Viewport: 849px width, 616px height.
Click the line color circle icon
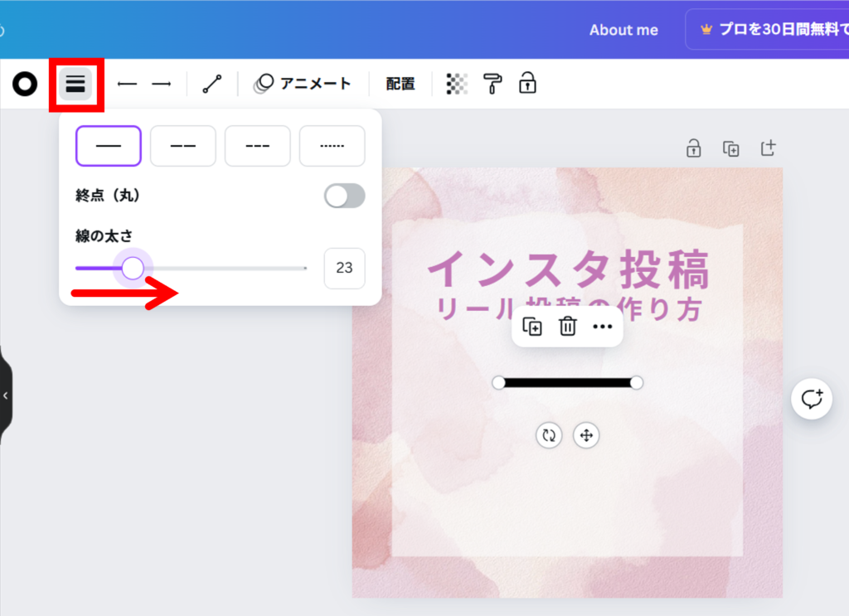click(25, 84)
